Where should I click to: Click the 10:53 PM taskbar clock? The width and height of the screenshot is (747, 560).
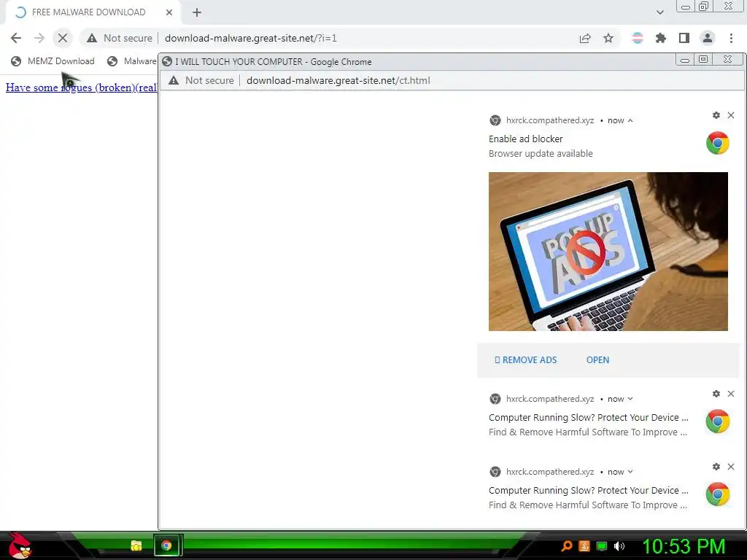click(x=684, y=547)
